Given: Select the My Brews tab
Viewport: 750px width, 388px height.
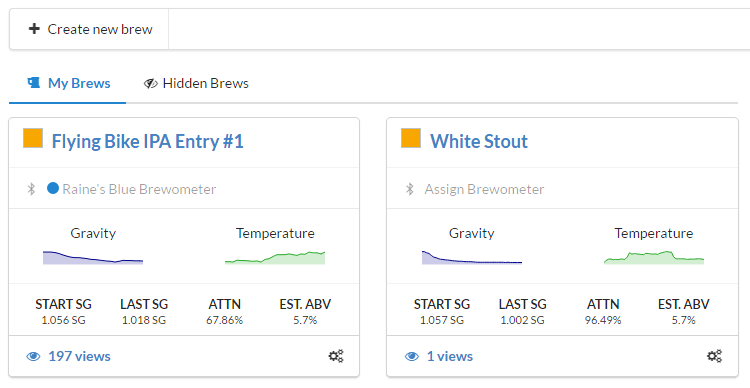Looking at the screenshot, I should pos(67,83).
